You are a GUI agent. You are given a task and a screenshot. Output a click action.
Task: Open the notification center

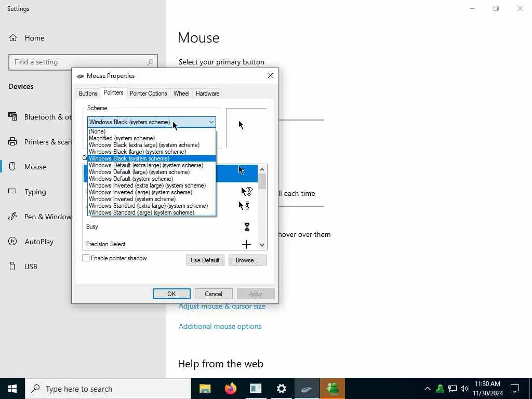(515, 389)
